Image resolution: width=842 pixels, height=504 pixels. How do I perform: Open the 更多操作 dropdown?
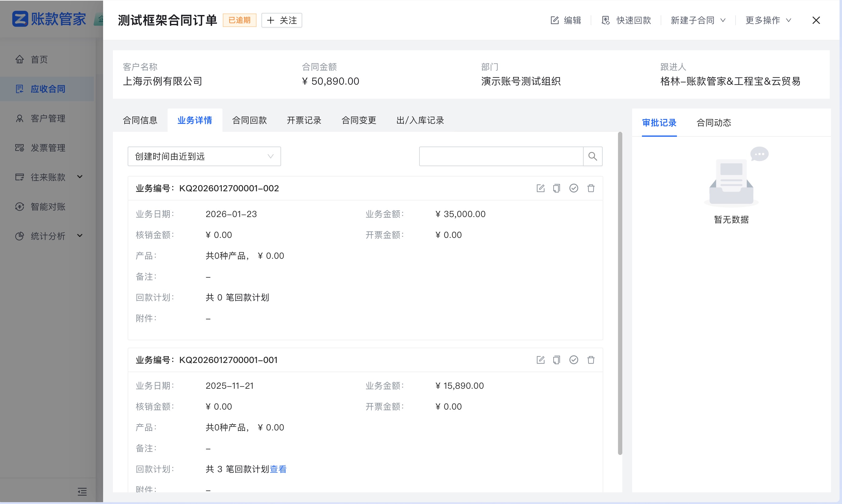click(768, 20)
